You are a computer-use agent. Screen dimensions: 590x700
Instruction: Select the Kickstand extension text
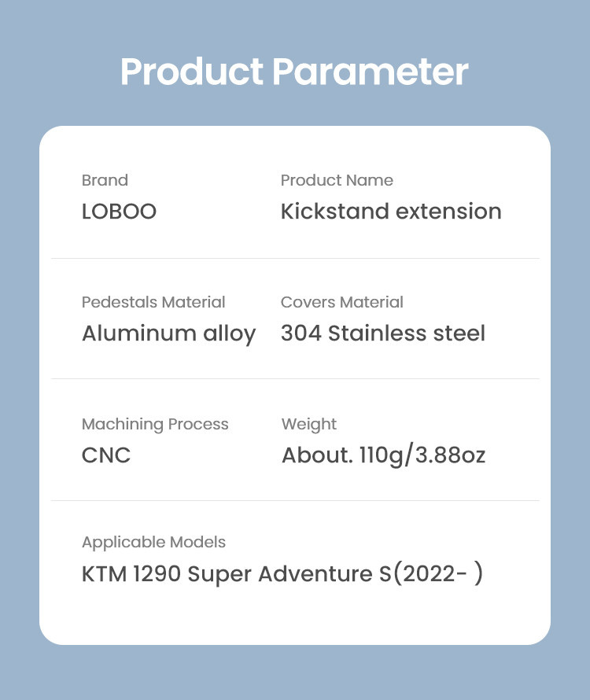click(391, 212)
